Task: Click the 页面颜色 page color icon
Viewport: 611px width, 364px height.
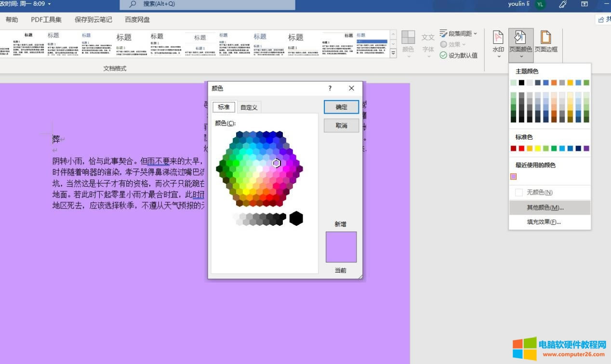Action: (x=520, y=38)
